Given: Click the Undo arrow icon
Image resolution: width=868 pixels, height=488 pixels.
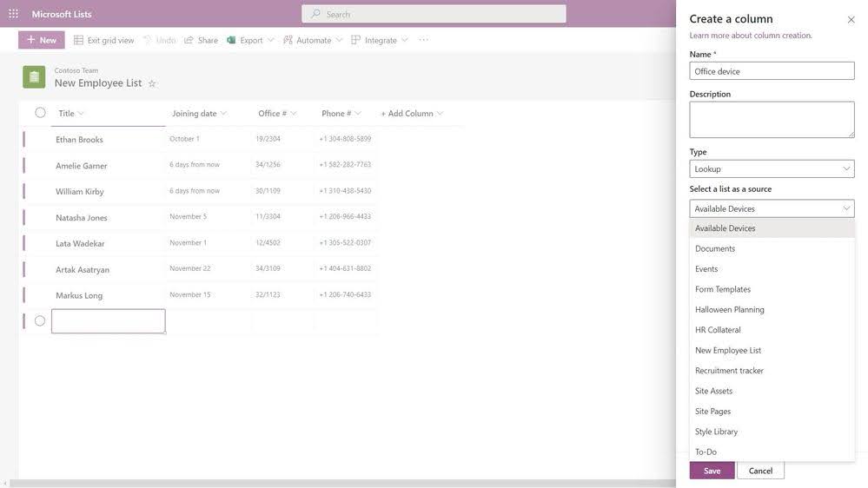Looking at the screenshot, I should (147, 40).
